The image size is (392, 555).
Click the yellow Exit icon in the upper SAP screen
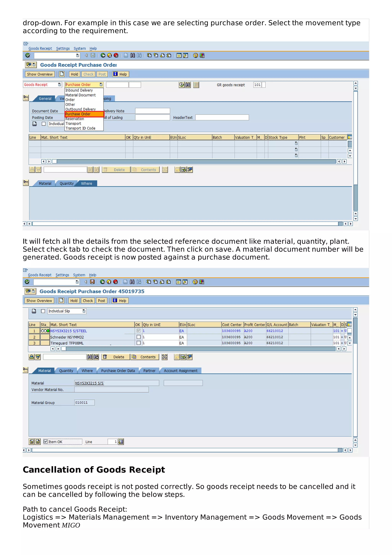click(109, 55)
